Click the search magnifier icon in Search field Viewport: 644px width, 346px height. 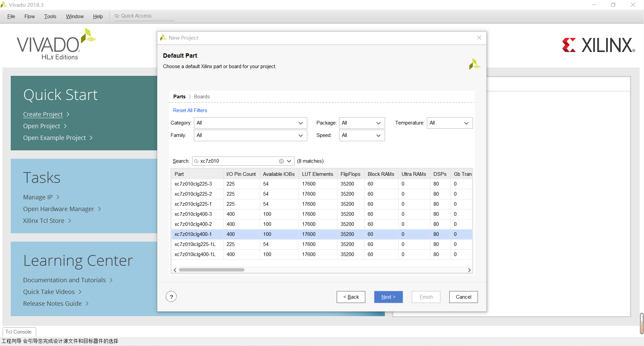(x=196, y=161)
